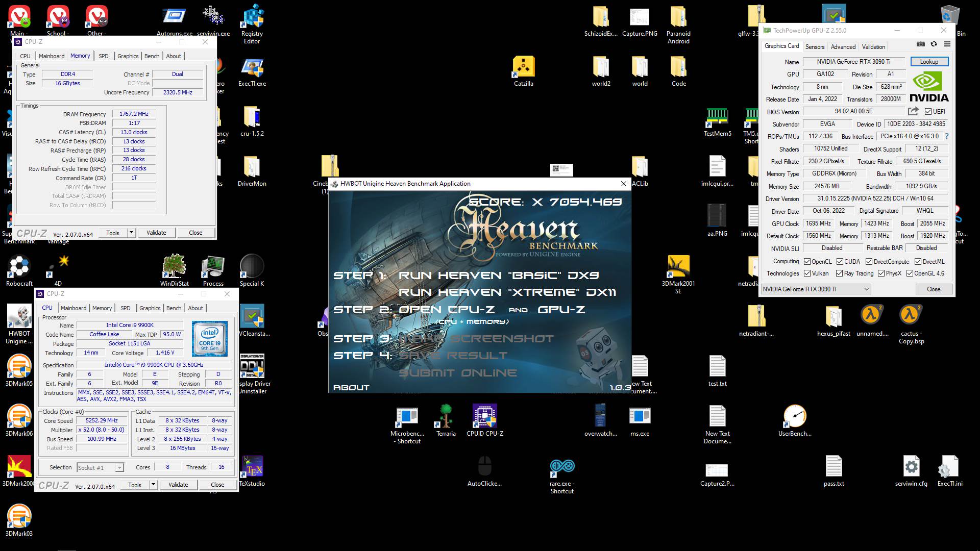Open the Tools dropdown arrow in CPU-Z CPU window
980x551 pixels.
153,485
